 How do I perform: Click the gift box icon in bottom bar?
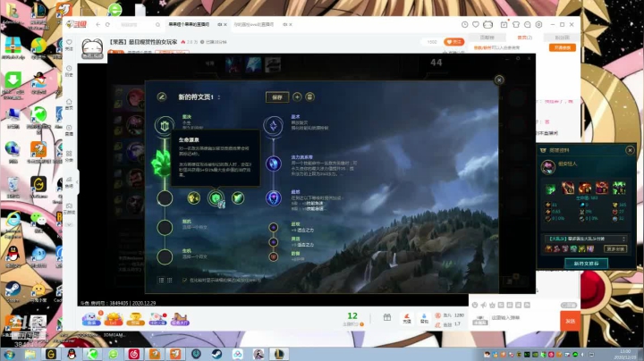coord(387,317)
